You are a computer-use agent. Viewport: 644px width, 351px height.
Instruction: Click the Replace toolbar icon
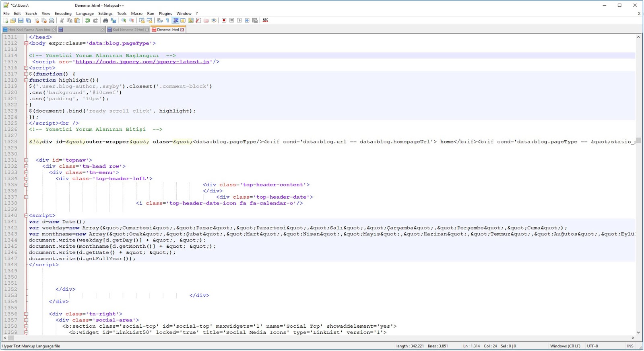point(113,21)
